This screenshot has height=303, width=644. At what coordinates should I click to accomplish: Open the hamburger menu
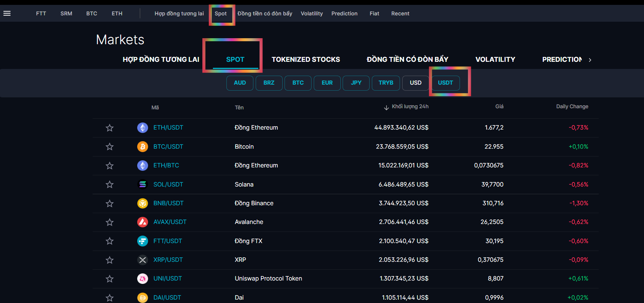[7, 13]
